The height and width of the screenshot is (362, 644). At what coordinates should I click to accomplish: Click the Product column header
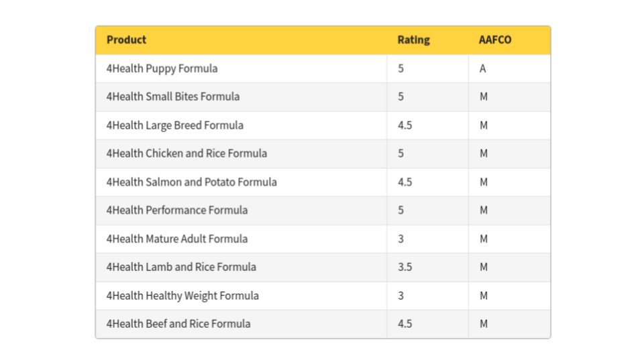point(126,40)
